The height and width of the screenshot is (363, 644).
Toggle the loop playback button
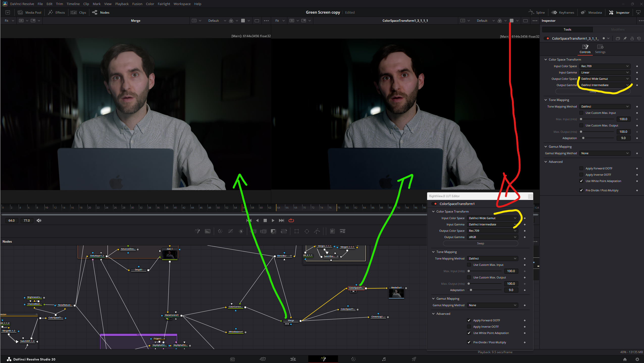click(291, 220)
